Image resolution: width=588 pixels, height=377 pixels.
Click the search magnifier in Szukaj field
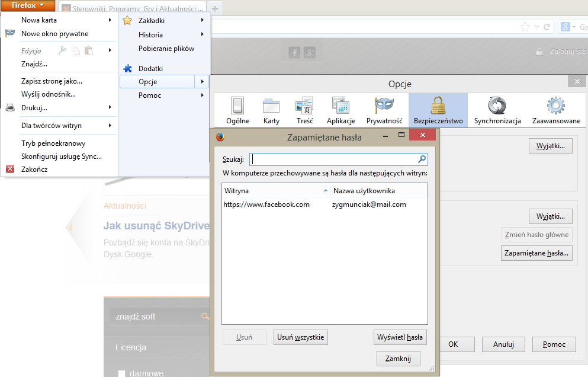coord(422,159)
